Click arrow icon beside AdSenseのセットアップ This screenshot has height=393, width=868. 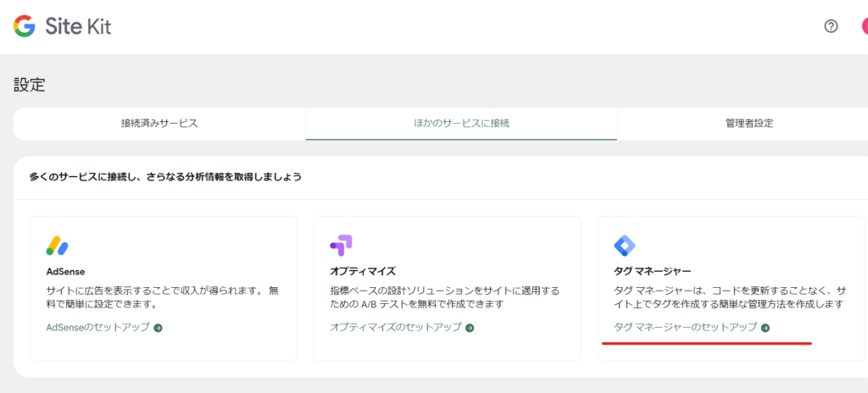158,328
